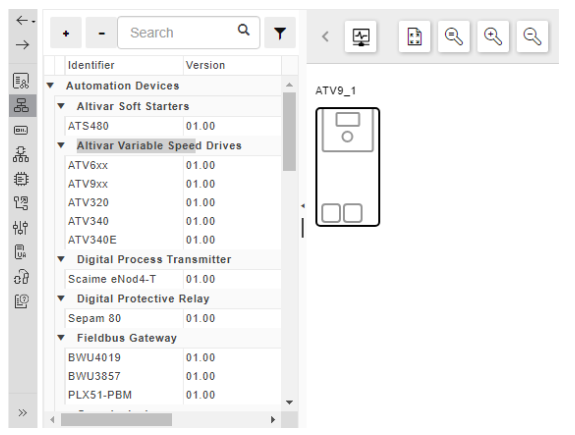Click the back arrow navigation icon
575x435 pixels.
pyautogui.click(x=23, y=21)
